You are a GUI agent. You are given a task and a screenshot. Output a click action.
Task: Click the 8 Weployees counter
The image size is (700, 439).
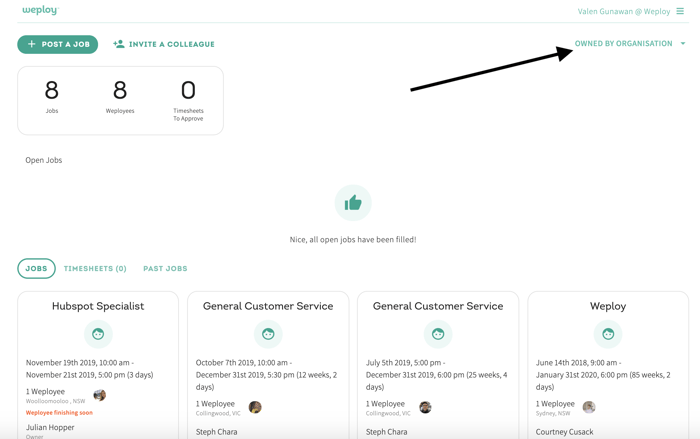tap(120, 96)
